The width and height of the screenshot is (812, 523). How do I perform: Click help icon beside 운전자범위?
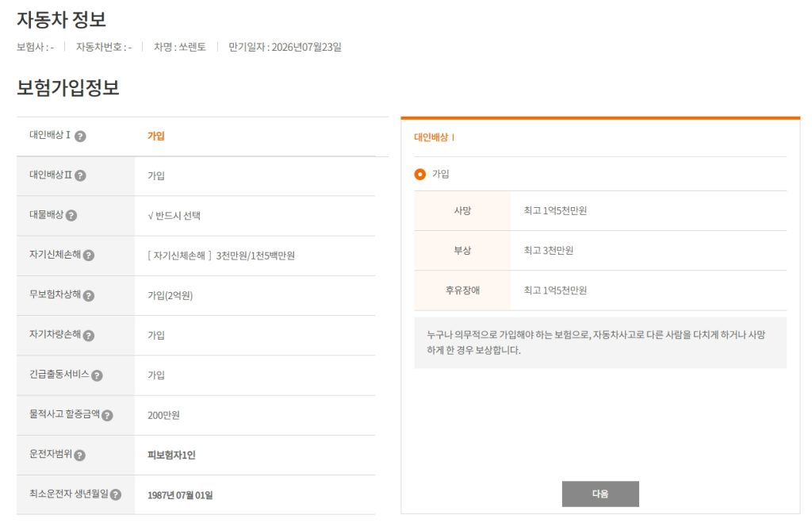(x=79, y=456)
